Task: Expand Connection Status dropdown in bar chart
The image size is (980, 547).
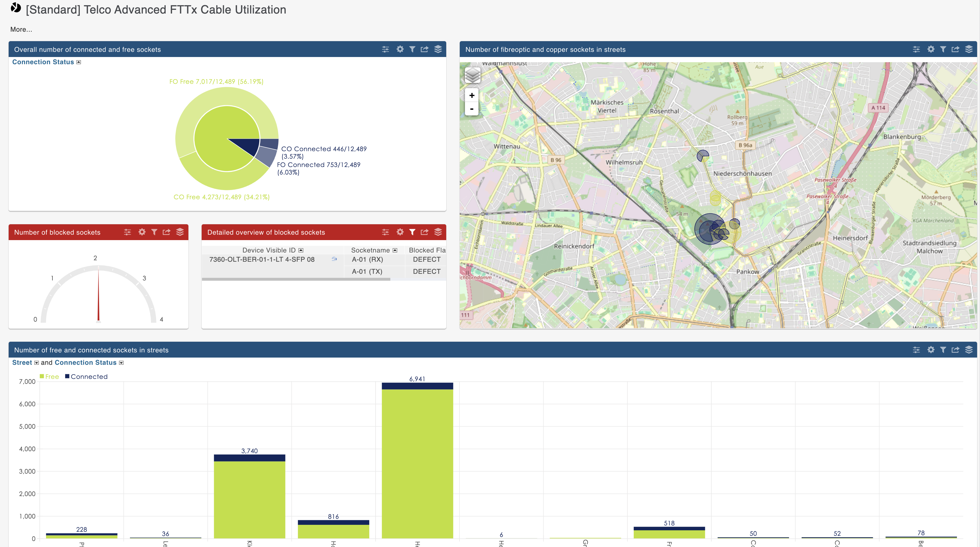Action: (x=121, y=363)
